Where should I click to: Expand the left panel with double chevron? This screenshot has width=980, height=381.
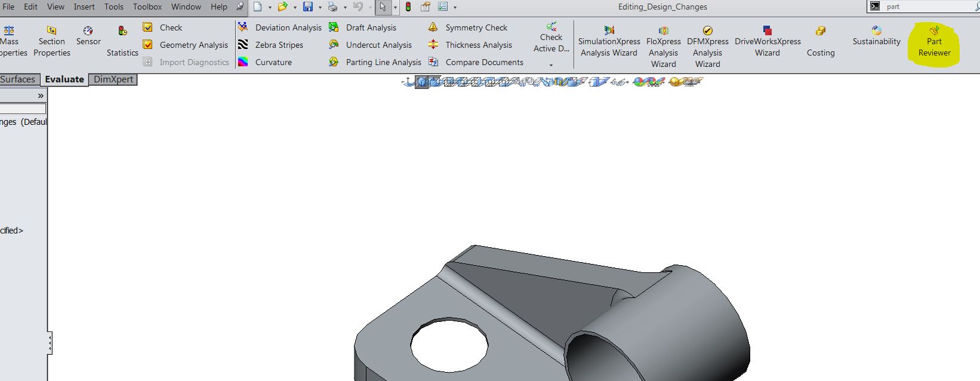click(41, 96)
